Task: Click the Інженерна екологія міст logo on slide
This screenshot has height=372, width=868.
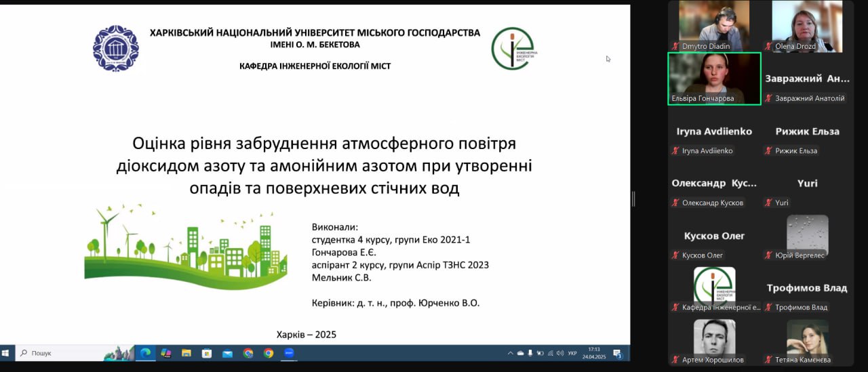Action: [515, 48]
